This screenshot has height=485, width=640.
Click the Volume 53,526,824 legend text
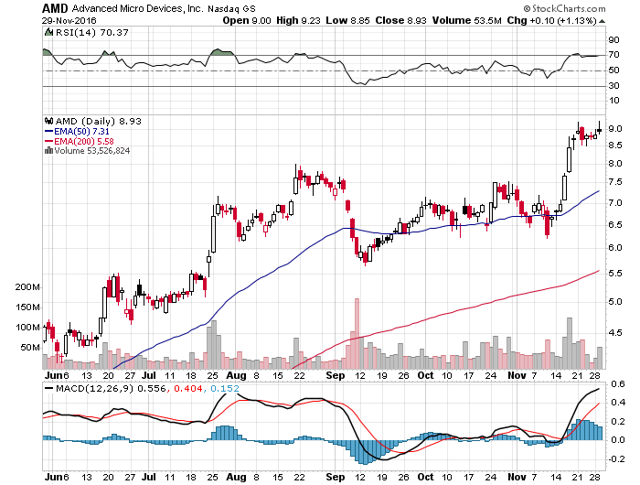pos(92,151)
